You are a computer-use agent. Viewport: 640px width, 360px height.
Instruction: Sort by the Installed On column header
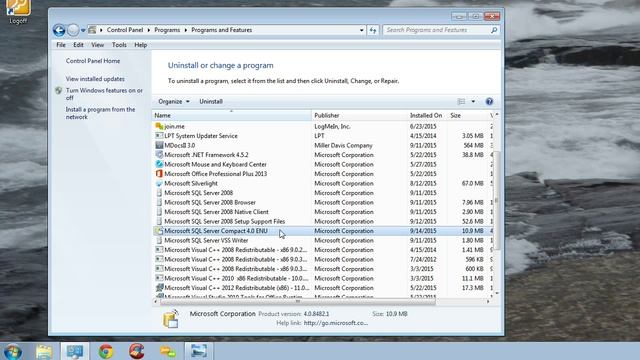[x=426, y=116]
